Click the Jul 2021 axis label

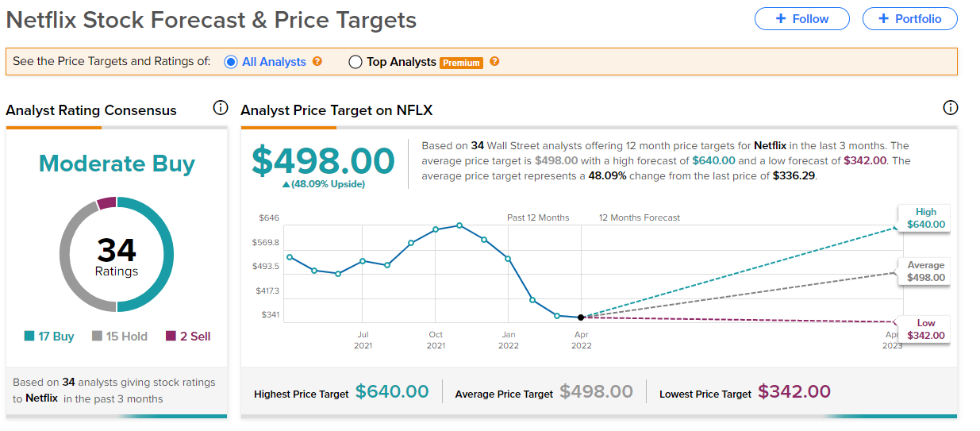(x=363, y=340)
